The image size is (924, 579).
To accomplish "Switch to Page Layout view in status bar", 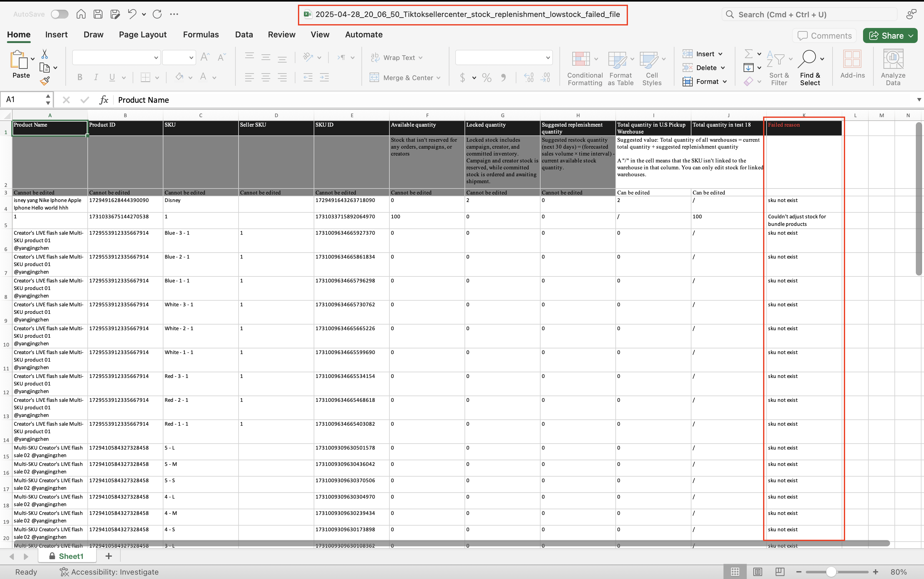I will pos(757,572).
